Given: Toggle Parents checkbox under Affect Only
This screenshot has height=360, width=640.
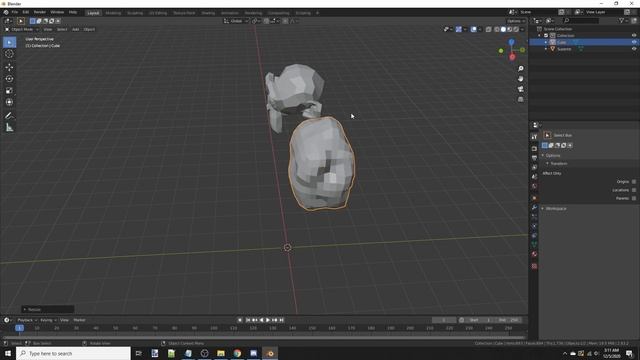Looking at the screenshot, I should coord(634,198).
